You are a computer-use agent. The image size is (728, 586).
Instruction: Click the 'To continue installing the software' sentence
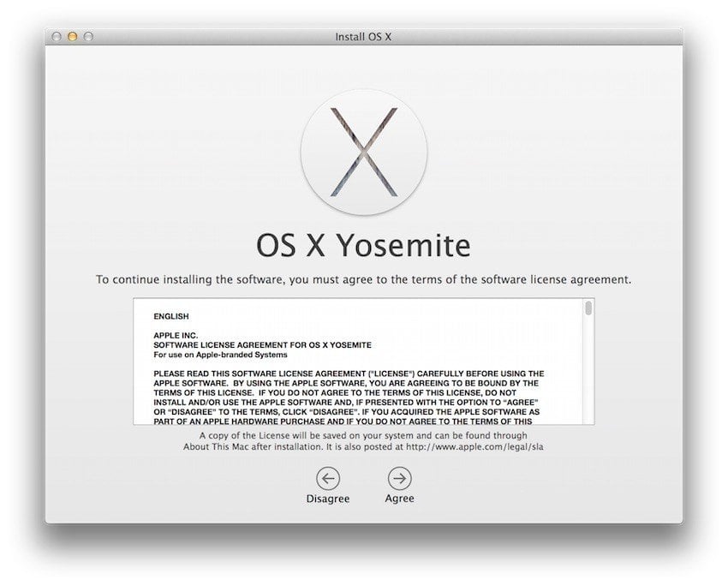coord(363,279)
